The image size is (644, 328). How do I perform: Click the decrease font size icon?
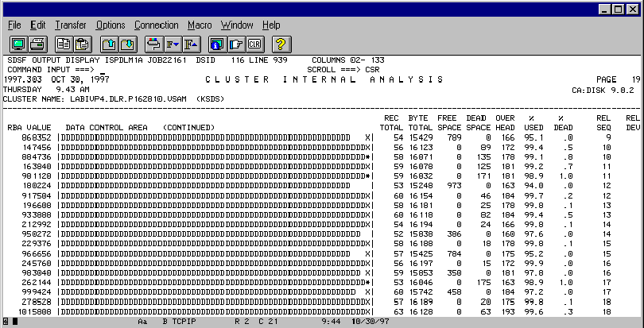(x=173, y=44)
